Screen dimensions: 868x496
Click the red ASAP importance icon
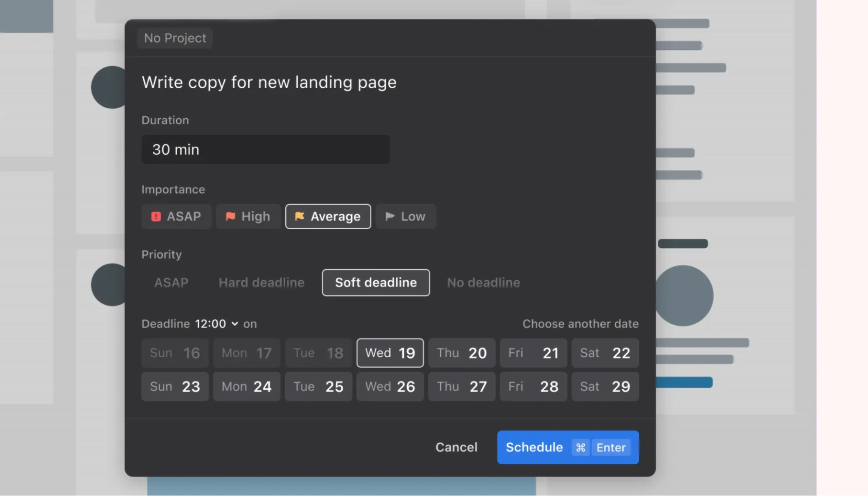tap(156, 217)
